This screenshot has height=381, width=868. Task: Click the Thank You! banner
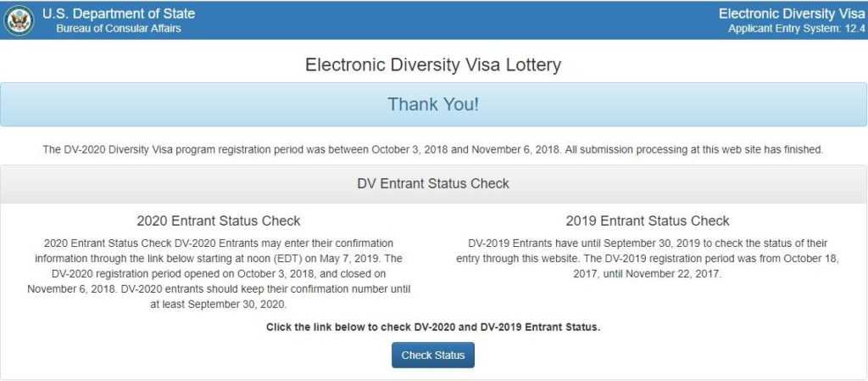[433, 104]
